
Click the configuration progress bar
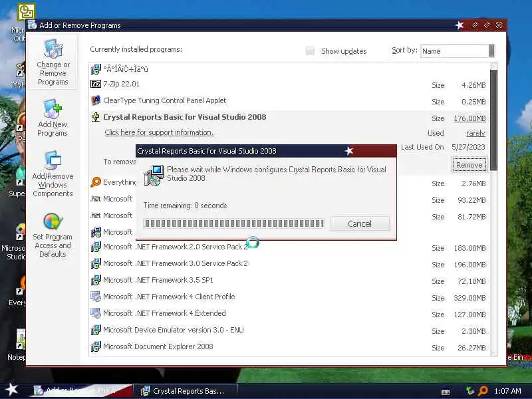[233, 223]
